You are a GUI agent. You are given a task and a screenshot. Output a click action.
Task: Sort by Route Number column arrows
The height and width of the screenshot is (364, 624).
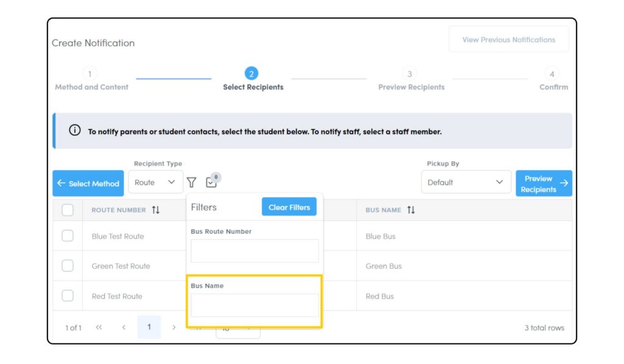click(x=156, y=210)
